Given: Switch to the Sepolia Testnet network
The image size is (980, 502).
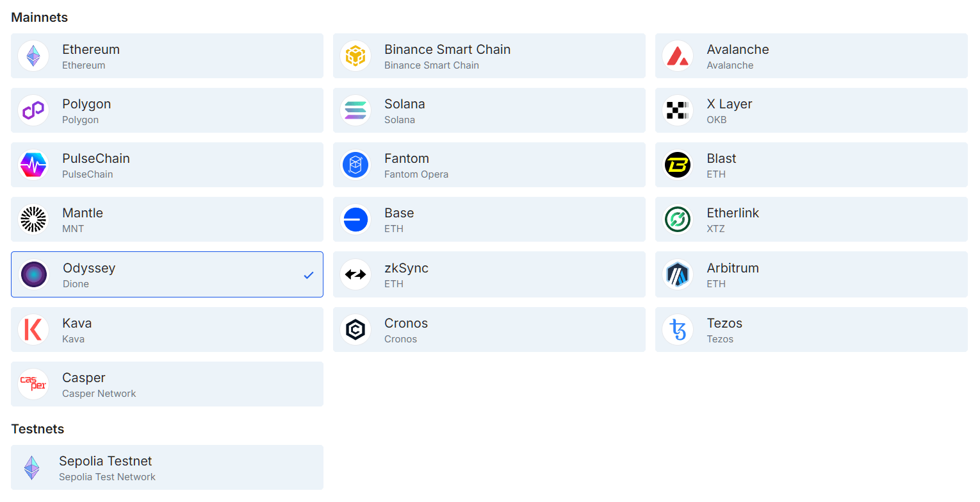Looking at the screenshot, I should (x=167, y=467).
